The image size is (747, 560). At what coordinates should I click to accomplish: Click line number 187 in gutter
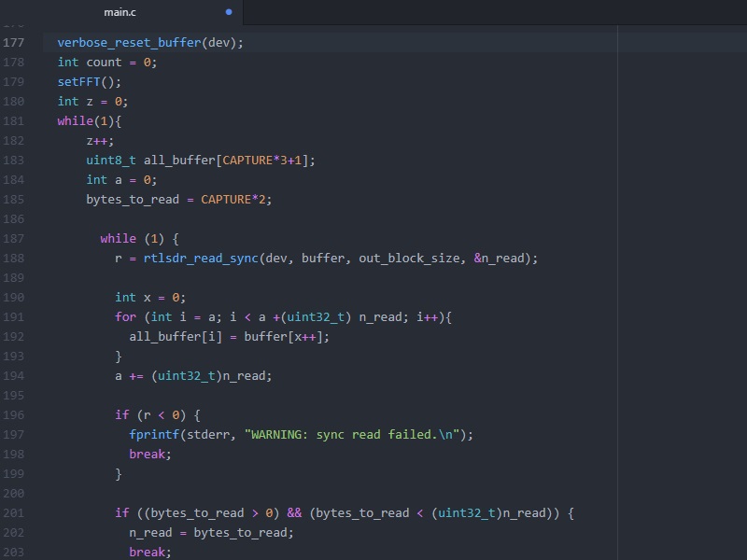(x=13, y=239)
